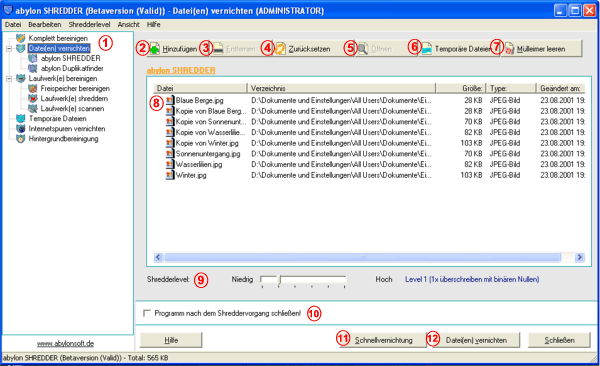Click the file icon of Sonnenuntergang.jpg
The width and height of the screenshot is (600, 366).
click(170, 154)
